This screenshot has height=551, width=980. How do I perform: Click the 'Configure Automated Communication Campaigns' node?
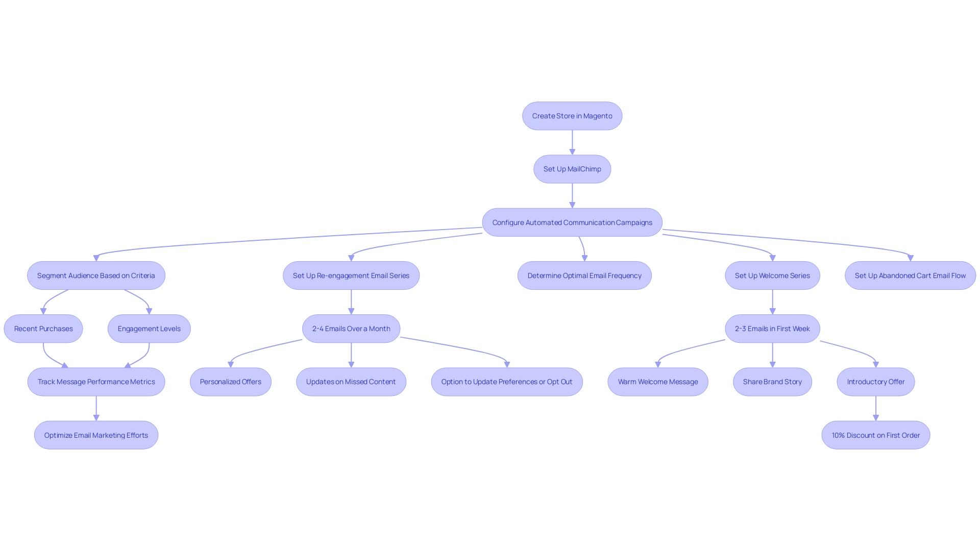pyautogui.click(x=572, y=222)
